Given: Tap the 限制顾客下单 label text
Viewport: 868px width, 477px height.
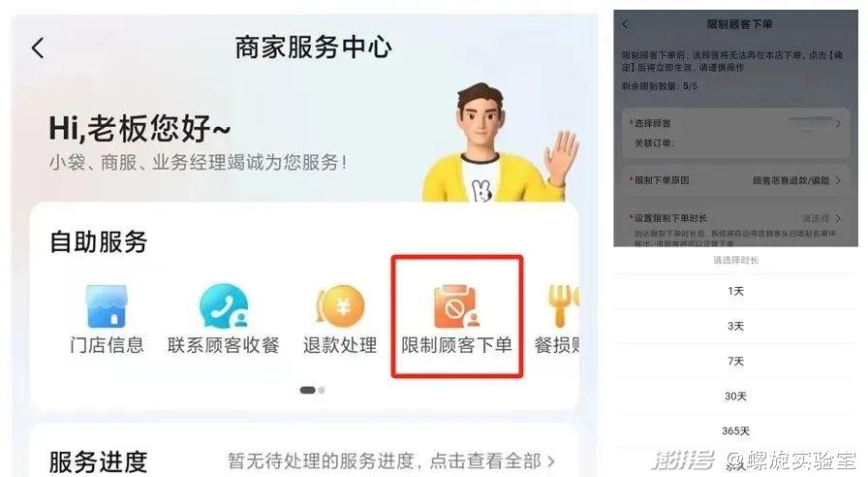Looking at the screenshot, I should pyautogui.click(x=456, y=345).
